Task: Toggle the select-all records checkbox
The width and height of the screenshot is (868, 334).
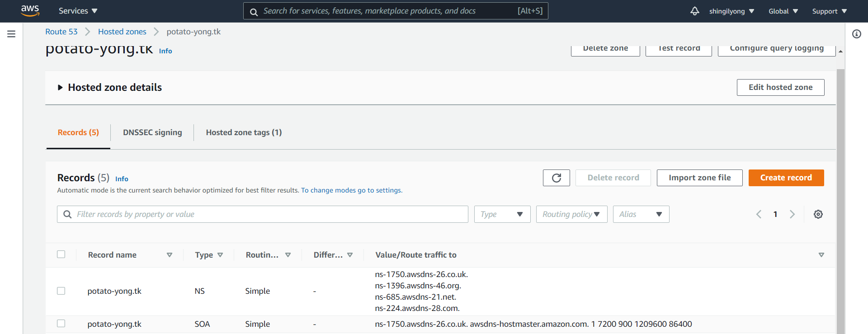Action: (x=61, y=254)
